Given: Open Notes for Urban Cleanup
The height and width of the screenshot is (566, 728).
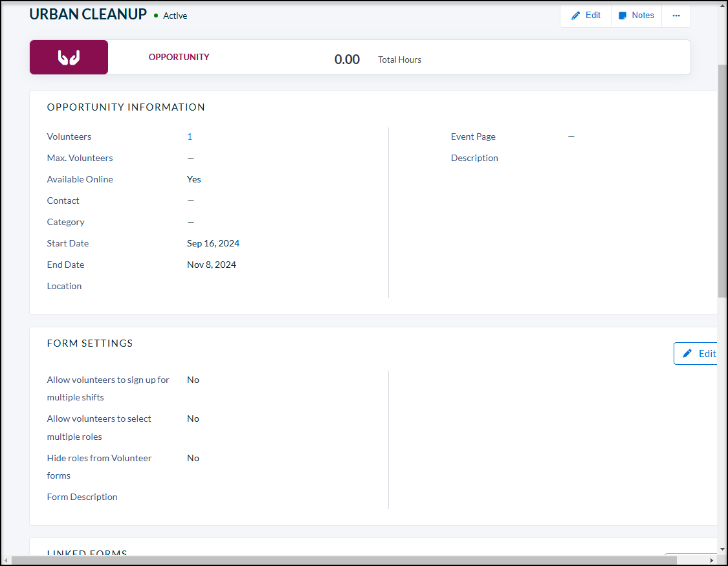Looking at the screenshot, I should tap(636, 16).
